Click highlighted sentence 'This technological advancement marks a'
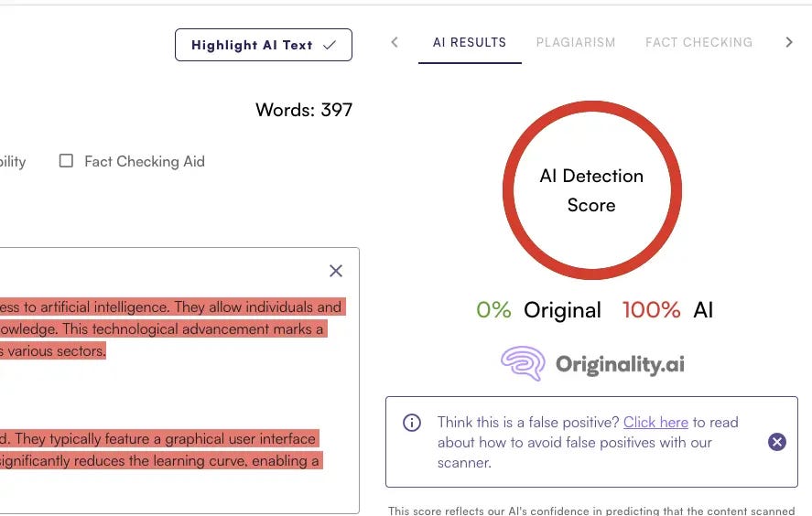812x516 pixels. (192, 329)
